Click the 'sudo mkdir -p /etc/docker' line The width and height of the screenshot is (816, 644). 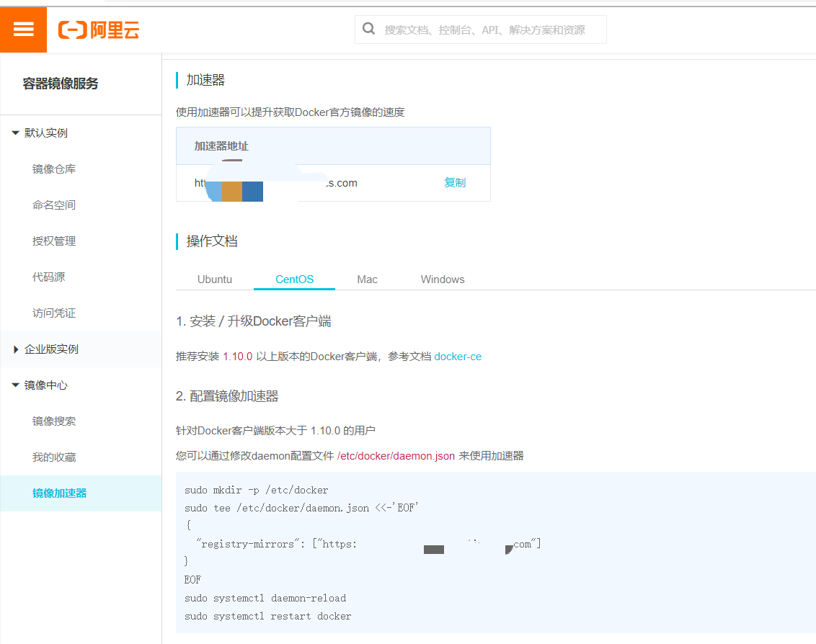(x=257, y=490)
